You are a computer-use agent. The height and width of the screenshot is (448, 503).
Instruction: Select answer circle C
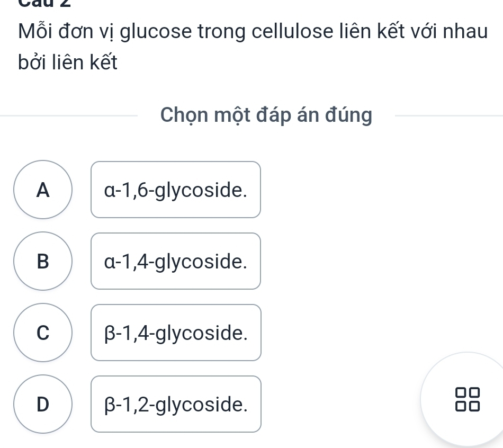point(43,333)
